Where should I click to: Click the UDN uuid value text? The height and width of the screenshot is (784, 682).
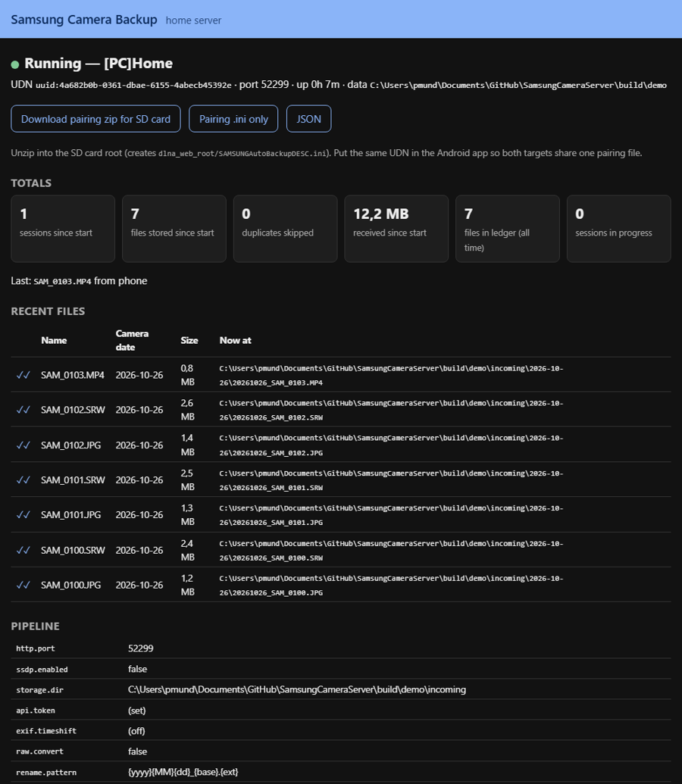tap(133, 86)
